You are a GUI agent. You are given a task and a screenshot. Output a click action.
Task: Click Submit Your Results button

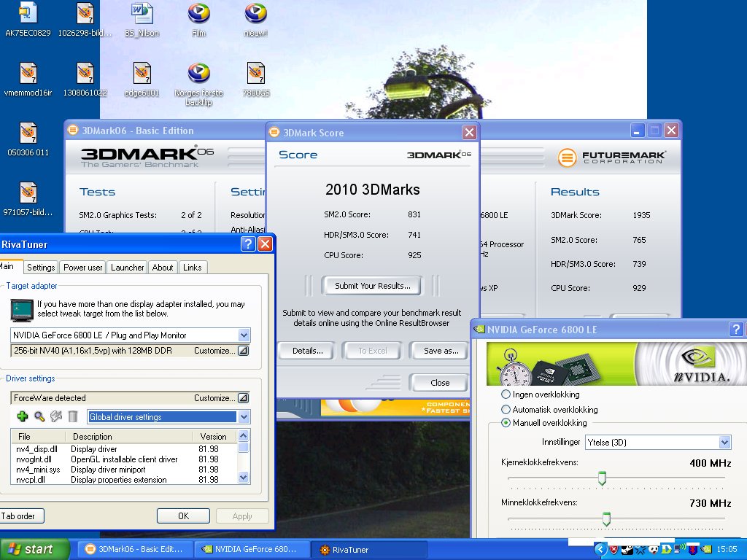tap(372, 286)
